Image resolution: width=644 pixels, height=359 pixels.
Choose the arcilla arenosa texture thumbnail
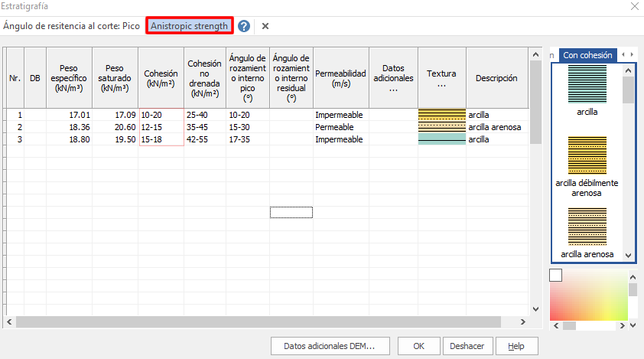587,227
